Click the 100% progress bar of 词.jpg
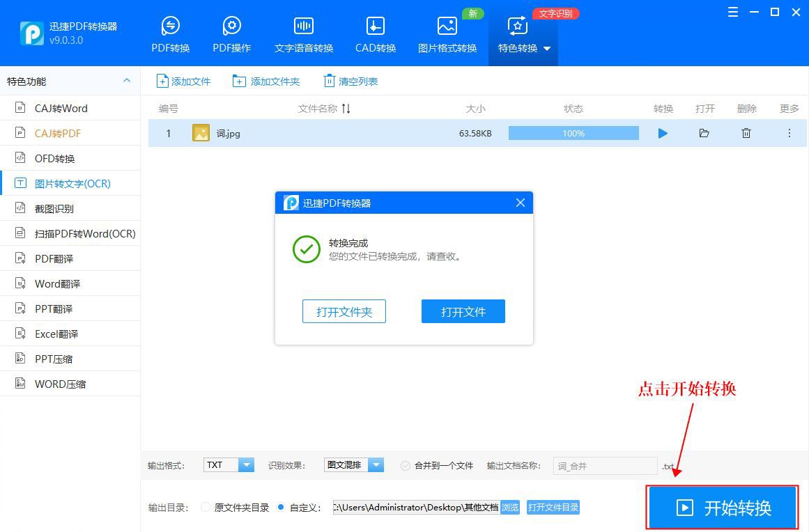The image size is (809, 532). 573,133
